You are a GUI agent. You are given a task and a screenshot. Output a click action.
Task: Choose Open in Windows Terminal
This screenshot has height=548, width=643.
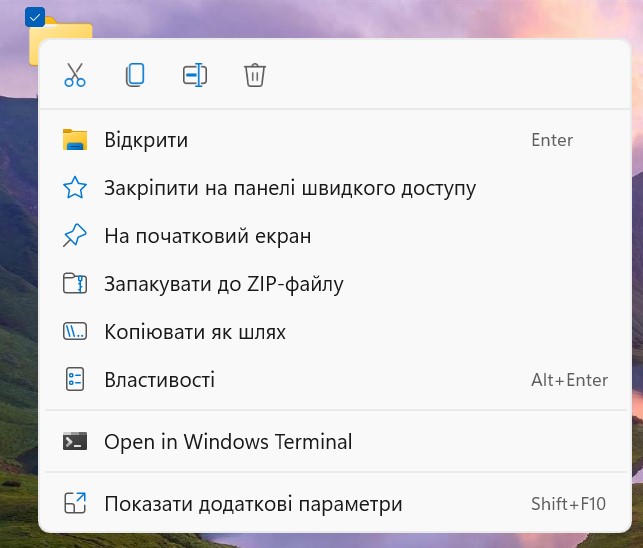[x=334, y=442]
